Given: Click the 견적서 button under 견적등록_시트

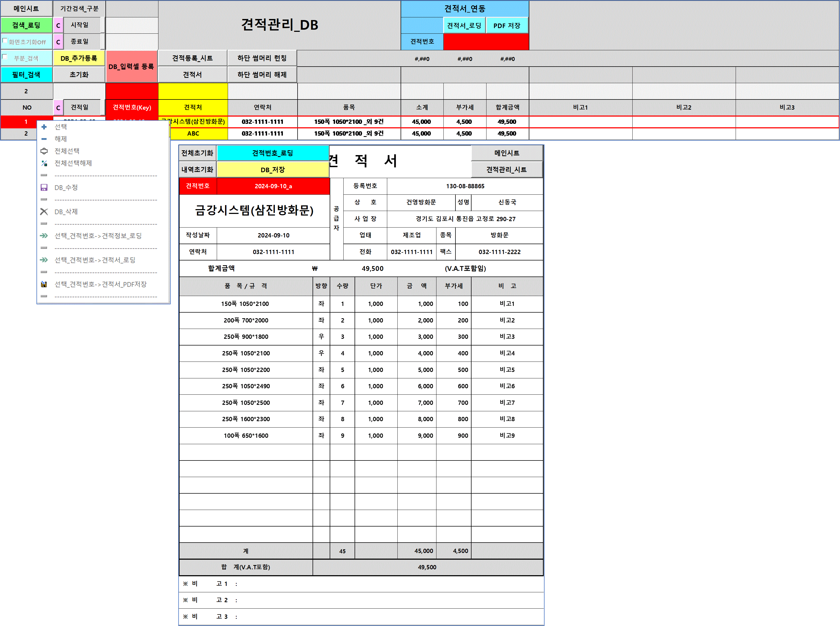Looking at the screenshot, I should pyautogui.click(x=193, y=75).
